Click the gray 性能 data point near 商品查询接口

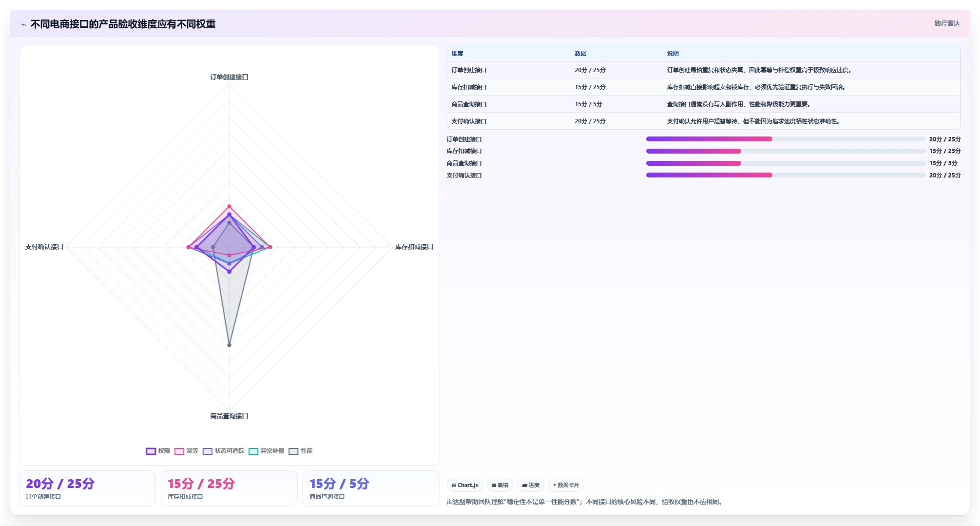229,345
